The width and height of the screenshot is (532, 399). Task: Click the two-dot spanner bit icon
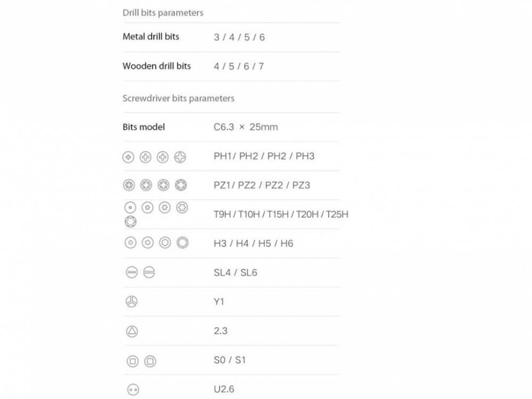pos(132,390)
